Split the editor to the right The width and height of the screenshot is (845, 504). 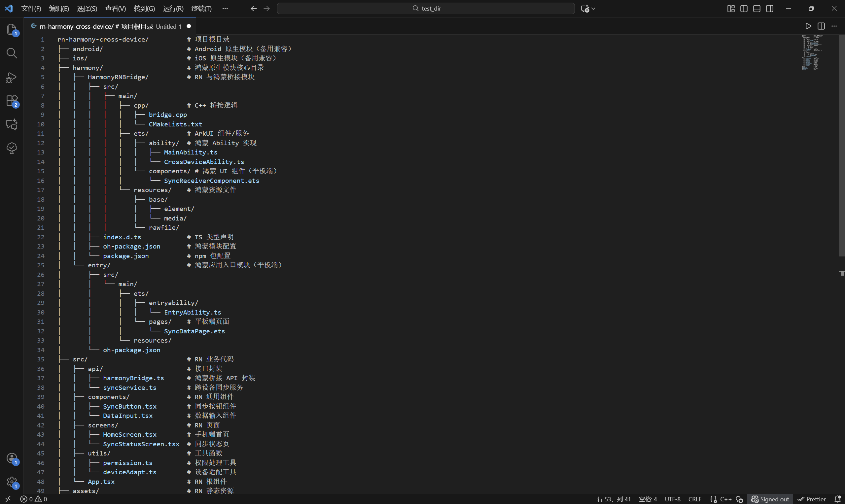pyautogui.click(x=821, y=26)
